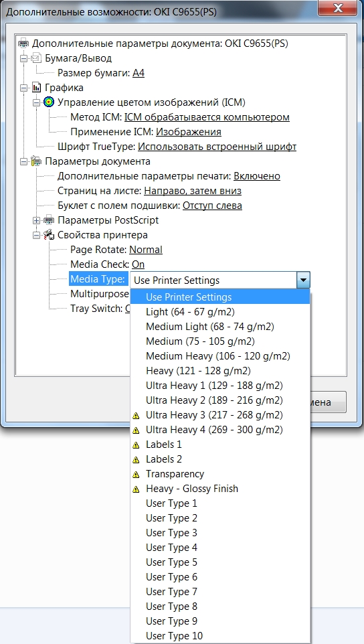
Task: Select User Type 7
Action: [x=220, y=592]
